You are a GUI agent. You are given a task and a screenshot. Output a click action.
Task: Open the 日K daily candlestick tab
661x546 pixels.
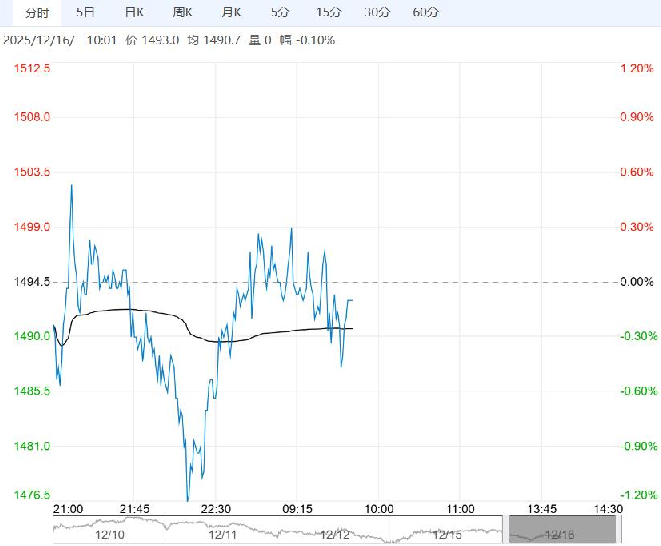pyautogui.click(x=133, y=13)
